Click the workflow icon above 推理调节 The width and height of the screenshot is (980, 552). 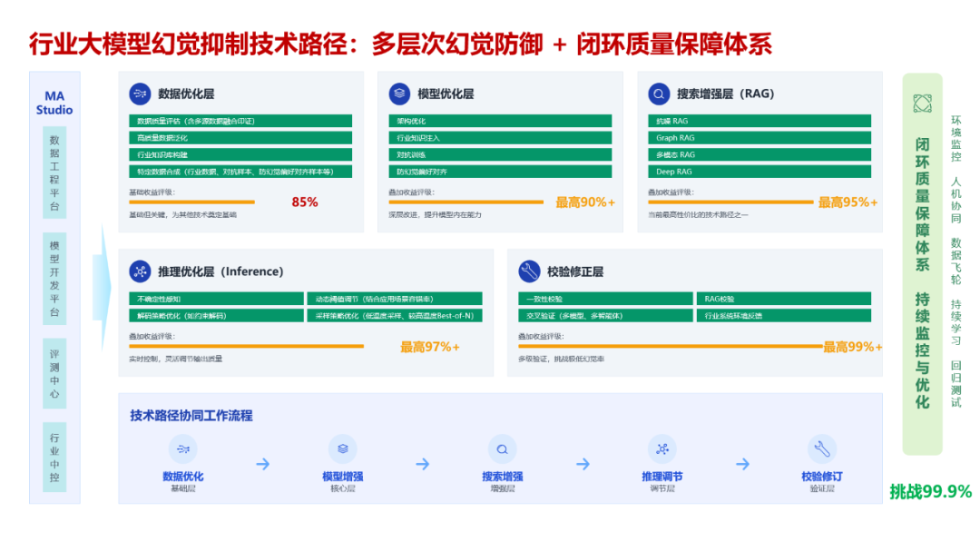(661, 448)
